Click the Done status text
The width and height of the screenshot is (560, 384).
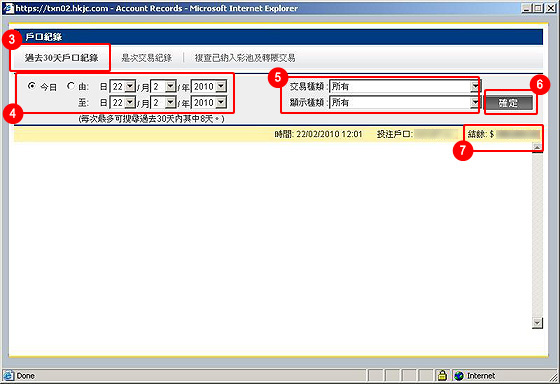26,376
